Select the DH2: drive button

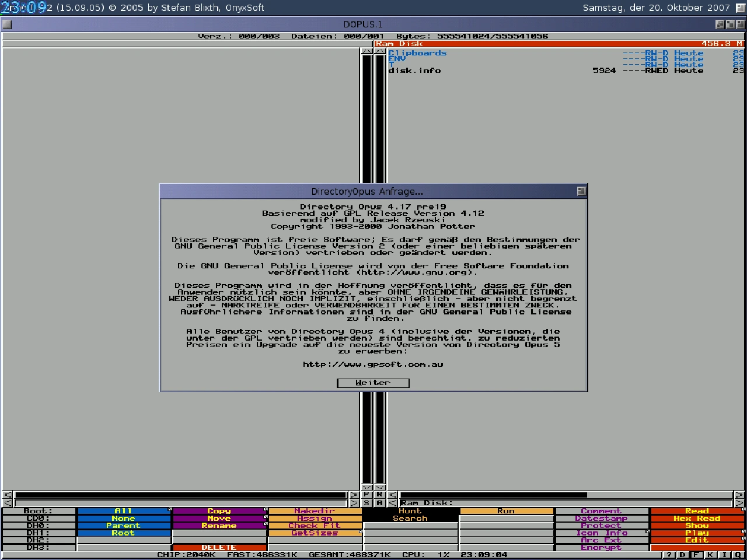(x=39, y=540)
